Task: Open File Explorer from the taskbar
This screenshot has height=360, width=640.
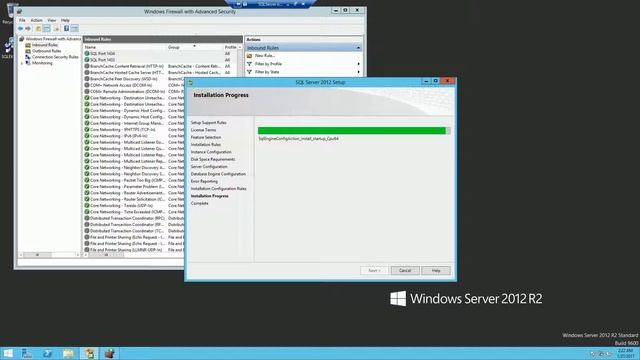Action: tap(68, 353)
